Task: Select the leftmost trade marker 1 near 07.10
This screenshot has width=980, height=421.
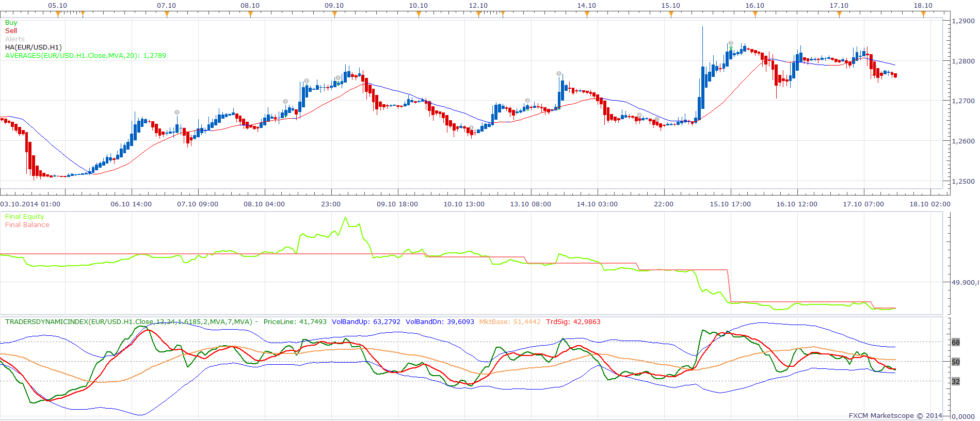Action: pos(177,112)
